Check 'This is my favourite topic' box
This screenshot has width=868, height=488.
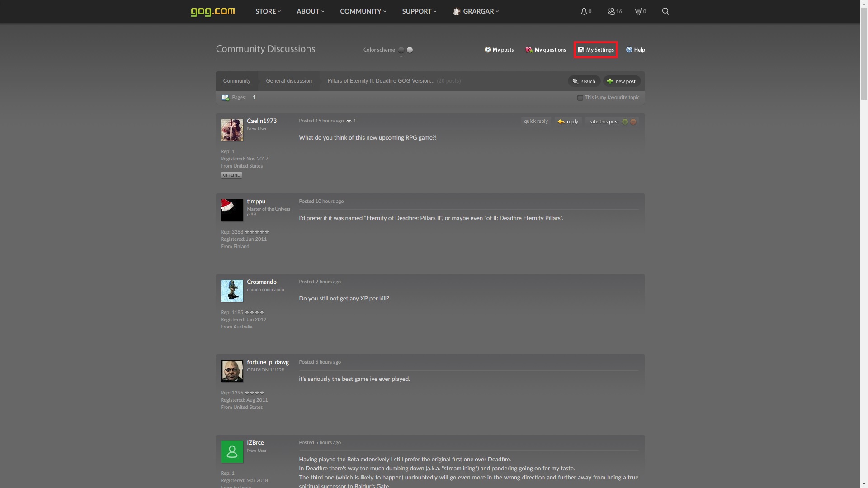(580, 98)
